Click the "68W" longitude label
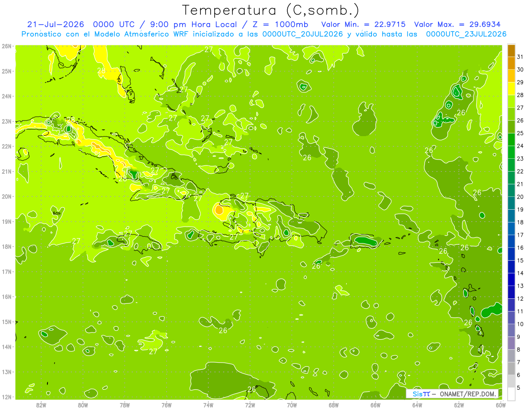The image size is (532, 411). (333, 405)
